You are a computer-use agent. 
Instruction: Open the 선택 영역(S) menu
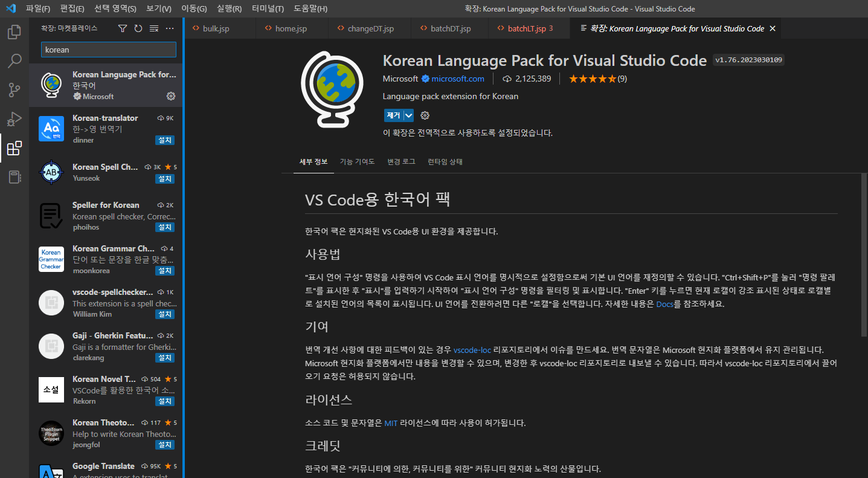[x=115, y=8]
